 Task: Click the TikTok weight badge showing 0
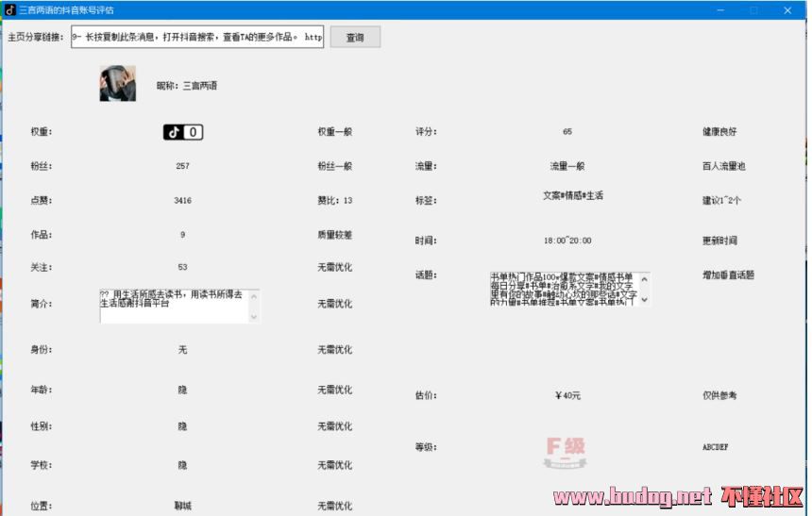coord(182,132)
